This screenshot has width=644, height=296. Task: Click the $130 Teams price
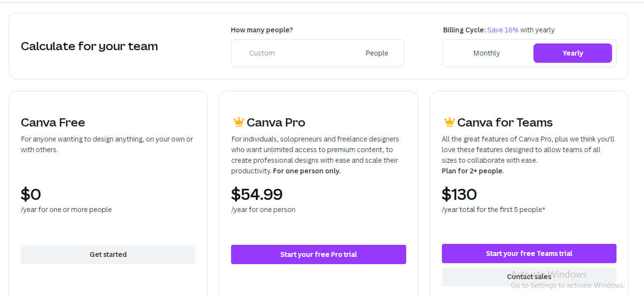pyautogui.click(x=459, y=194)
